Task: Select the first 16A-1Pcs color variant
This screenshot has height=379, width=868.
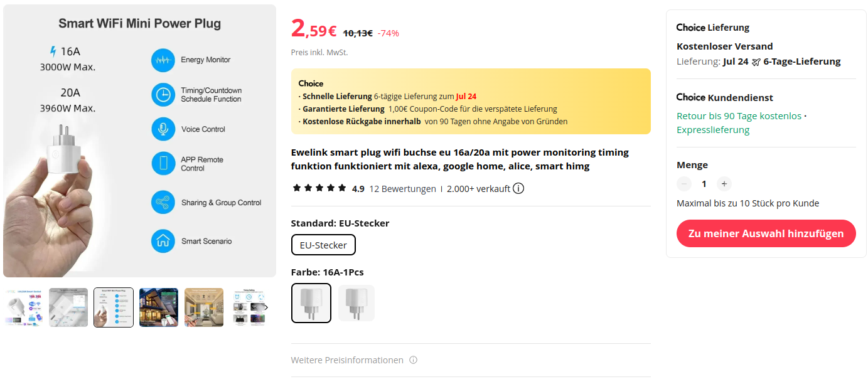Action: tap(311, 303)
